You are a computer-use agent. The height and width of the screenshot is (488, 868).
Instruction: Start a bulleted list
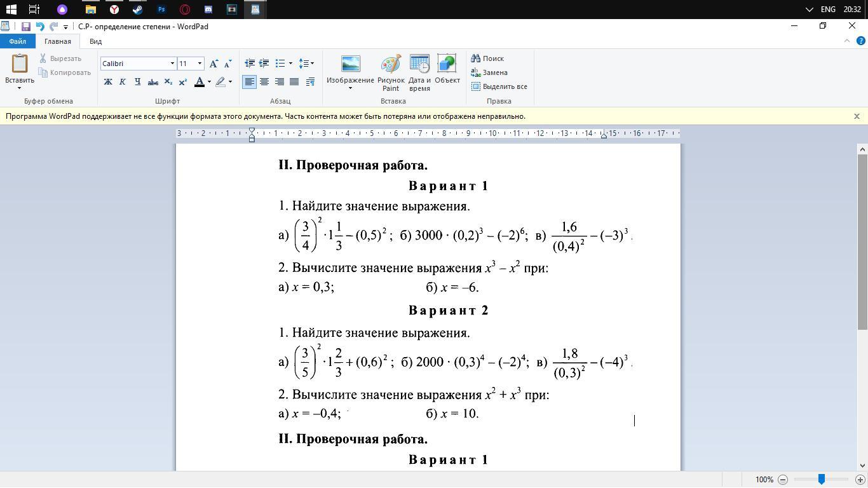click(x=280, y=64)
